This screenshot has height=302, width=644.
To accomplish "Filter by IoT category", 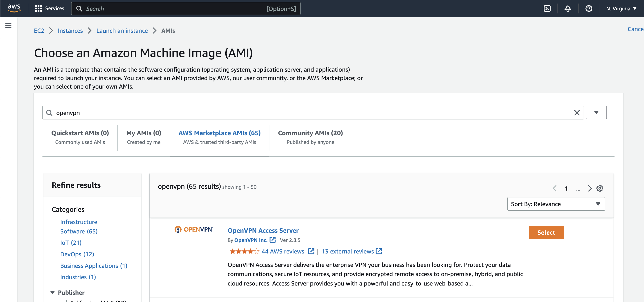I will click(71, 243).
